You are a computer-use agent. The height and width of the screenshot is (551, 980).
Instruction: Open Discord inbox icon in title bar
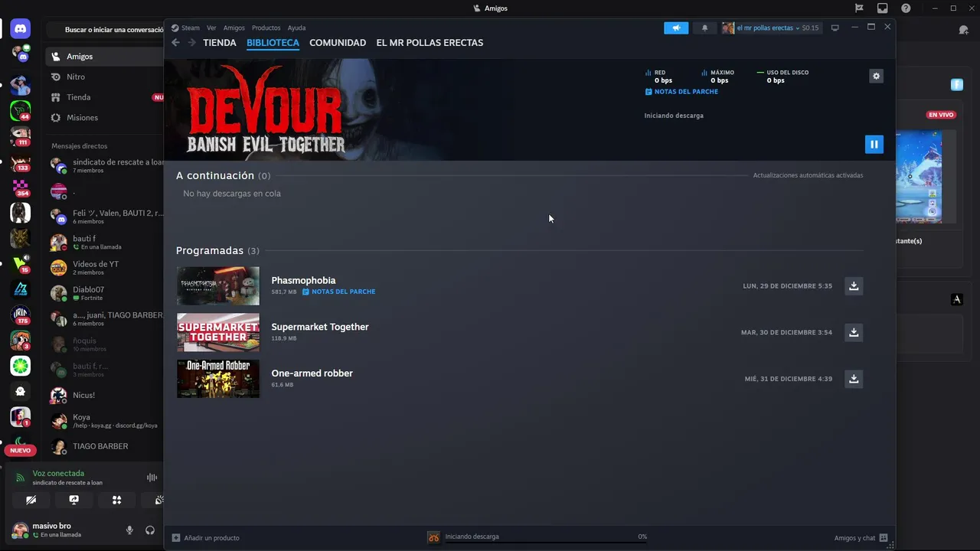click(882, 8)
